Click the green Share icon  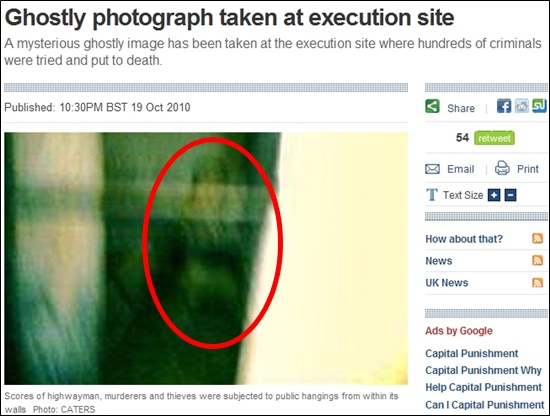click(432, 106)
